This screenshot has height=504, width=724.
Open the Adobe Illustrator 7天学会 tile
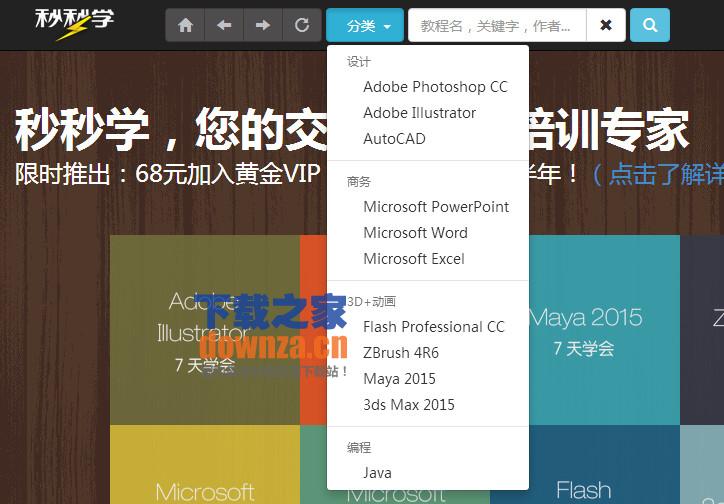tap(205, 330)
